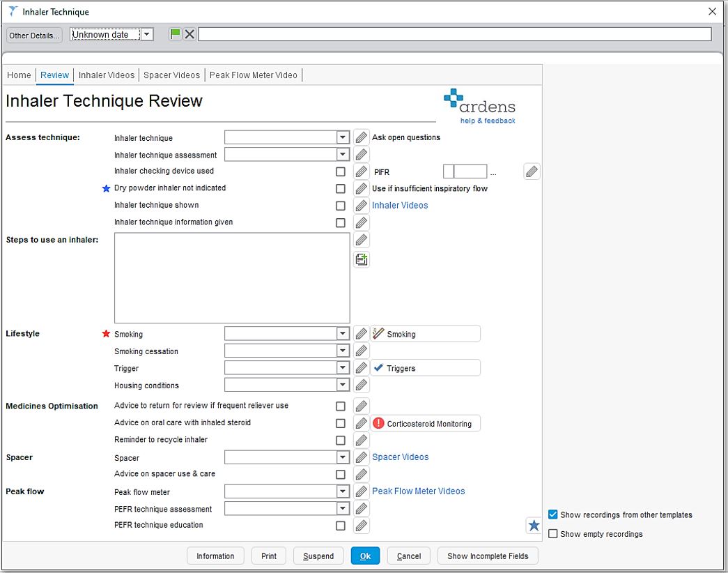Switch to the Home tab
728x573 pixels.
point(19,75)
